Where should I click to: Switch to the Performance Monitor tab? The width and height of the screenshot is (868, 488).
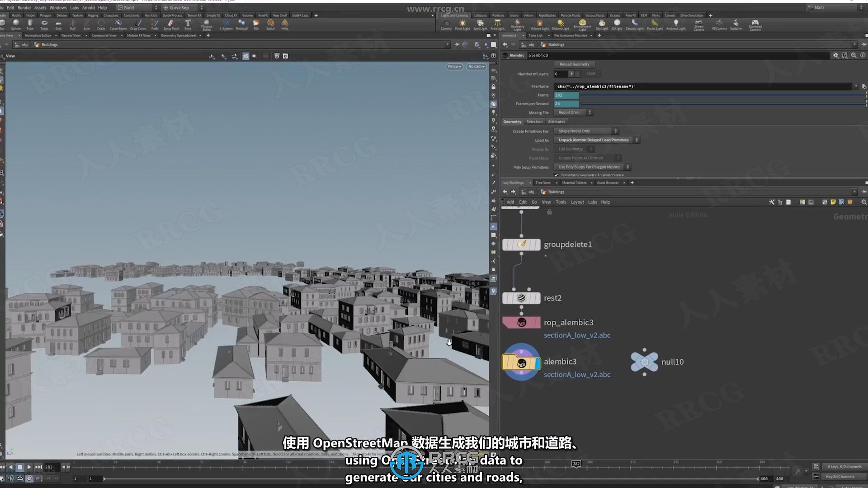571,35
